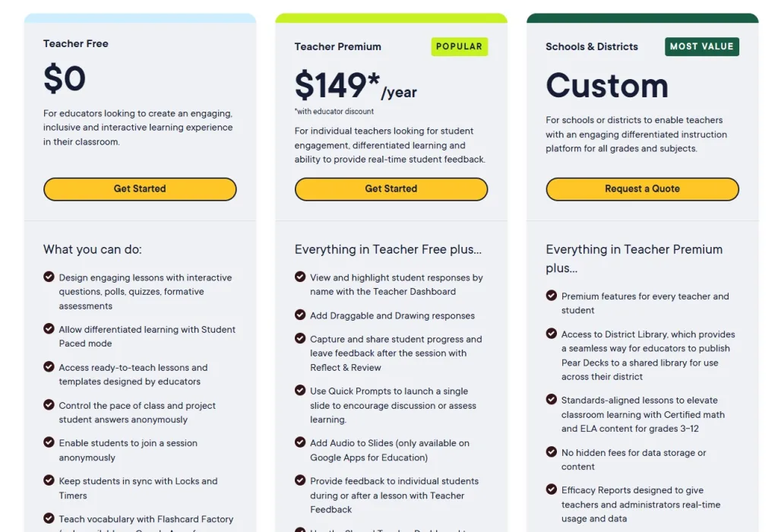Click the Schools & Districts plan title
The image size is (778, 532).
tap(592, 46)
